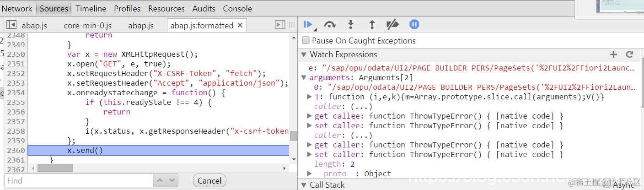Select the arguments '0:' string row
The height and width of the screenshot is (190, 644).
coord(474,87)
